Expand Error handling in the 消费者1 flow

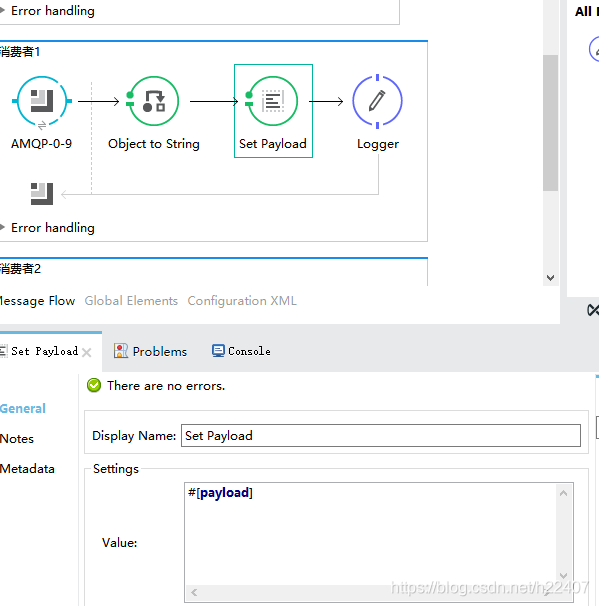(x=2, y=227)
